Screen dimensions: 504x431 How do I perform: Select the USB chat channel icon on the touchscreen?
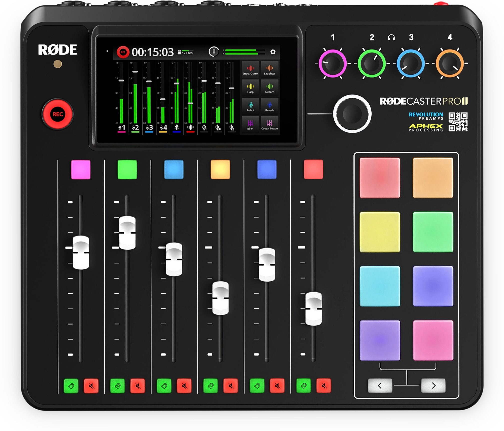(218, 127)
